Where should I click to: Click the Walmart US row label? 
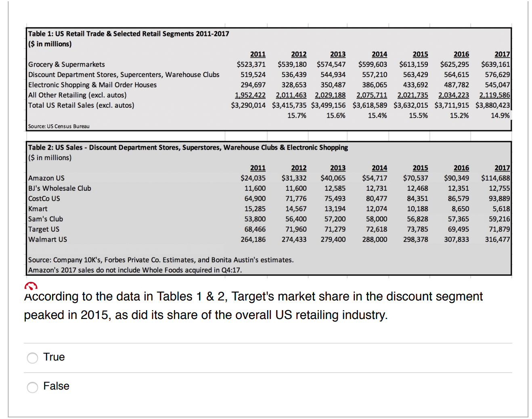[47, 239]
